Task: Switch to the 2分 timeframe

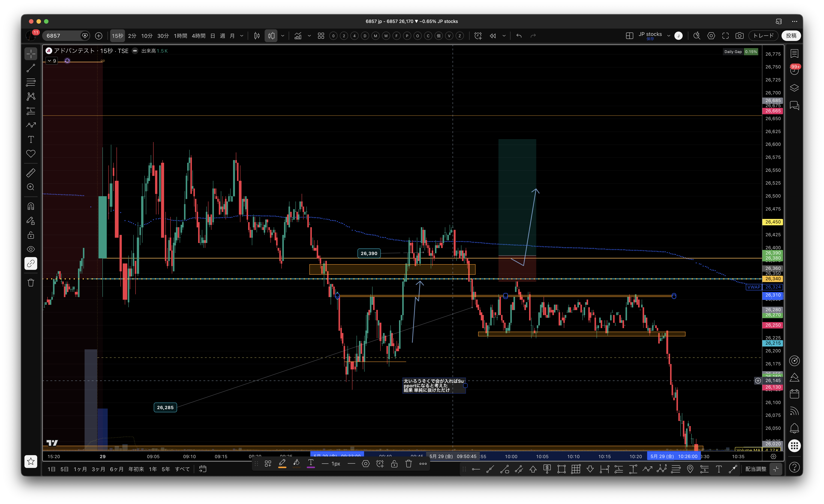Action: pos(132,36)
